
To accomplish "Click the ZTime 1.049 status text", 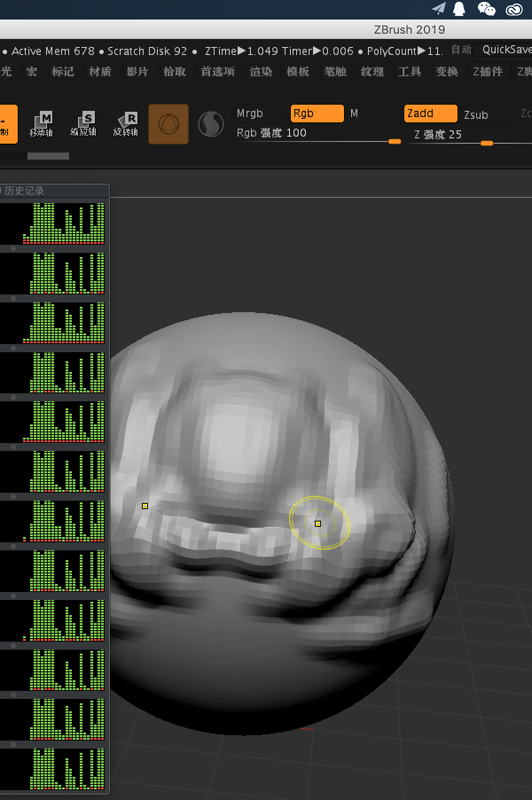I will coord(241,51).
